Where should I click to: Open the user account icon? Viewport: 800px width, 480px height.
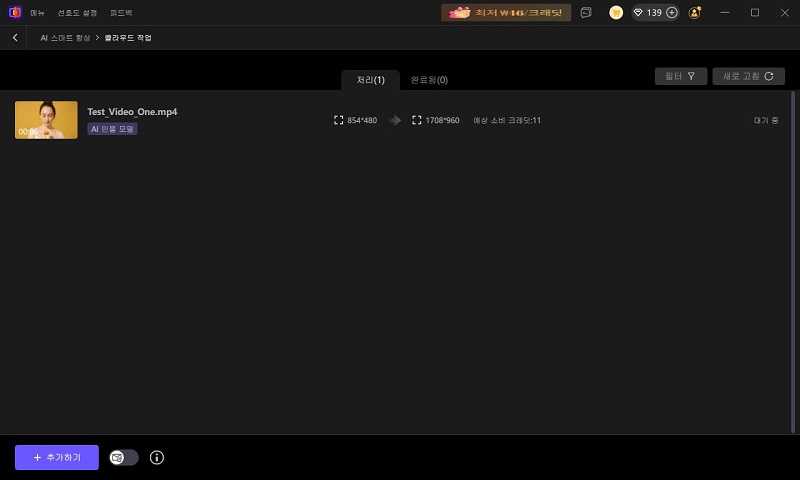click(694, 13)
